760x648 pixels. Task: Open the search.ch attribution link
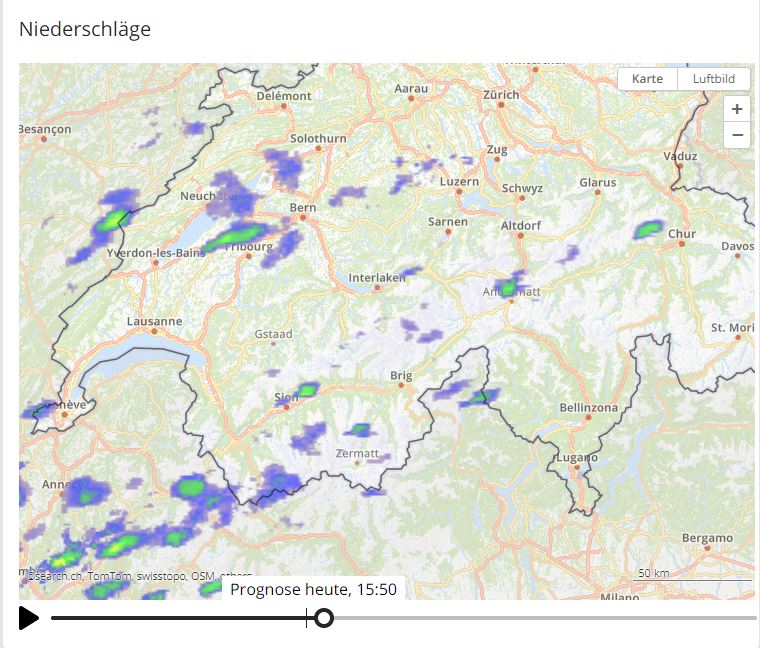(x=54, y=576)
